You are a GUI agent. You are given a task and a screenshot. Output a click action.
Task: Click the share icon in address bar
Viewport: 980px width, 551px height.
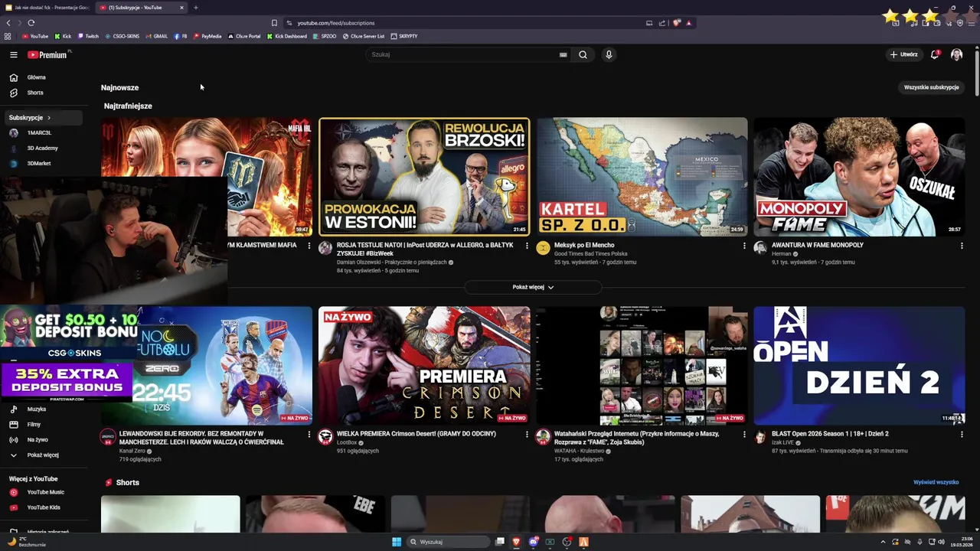(x=663, y=23)
